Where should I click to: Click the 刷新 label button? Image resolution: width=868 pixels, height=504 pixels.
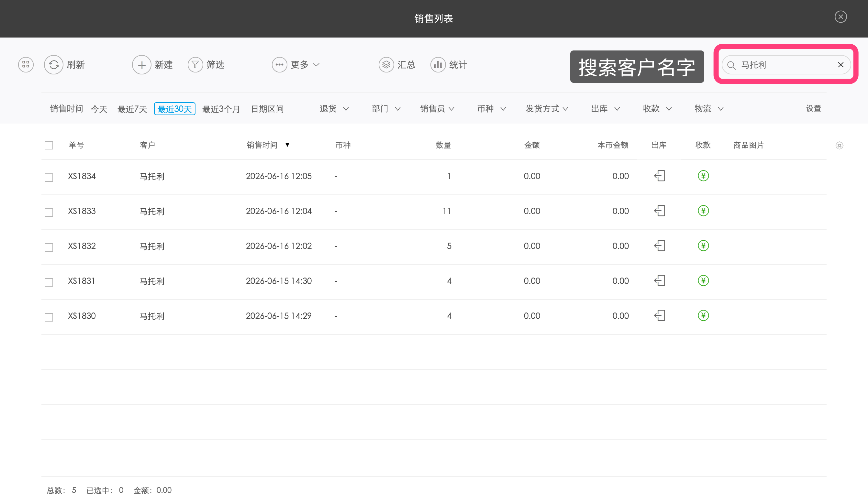(76, 65)
